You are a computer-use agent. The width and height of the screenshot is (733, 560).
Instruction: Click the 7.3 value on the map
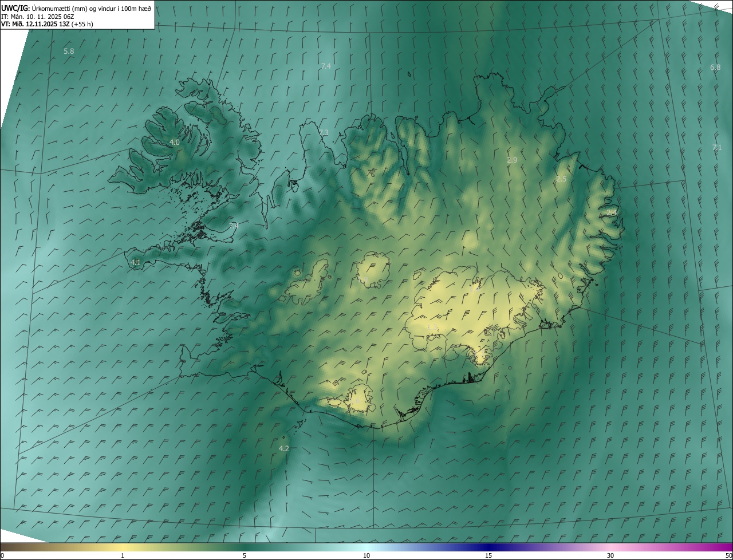coord(324,133)
